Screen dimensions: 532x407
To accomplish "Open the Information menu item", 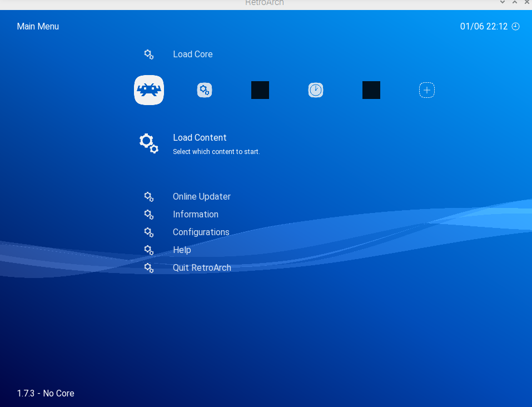I will 195,215.
